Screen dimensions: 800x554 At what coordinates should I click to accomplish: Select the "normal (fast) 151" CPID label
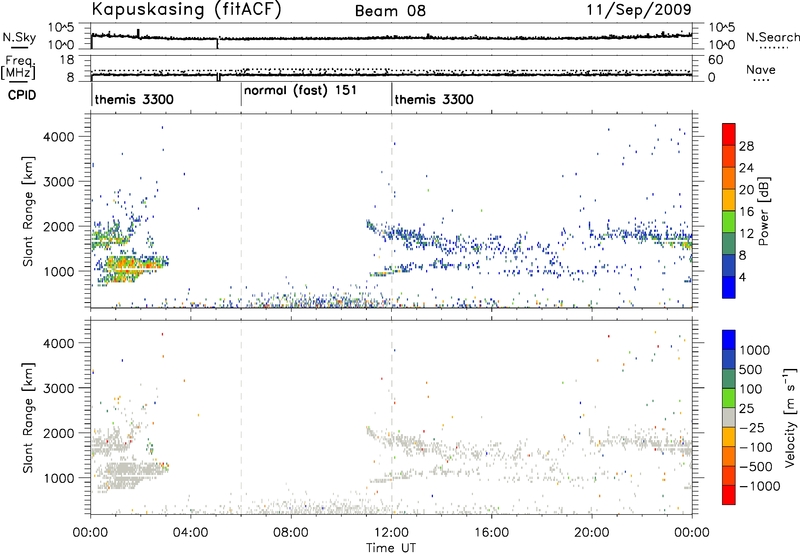[300, 91]
